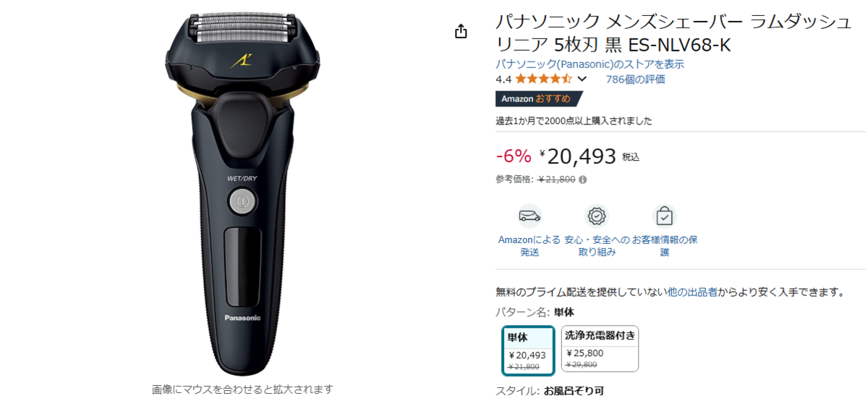868x401 pixels.
Task: Click the safety and security badge icon
Action: pyautogui.click(x=597, y=216)
